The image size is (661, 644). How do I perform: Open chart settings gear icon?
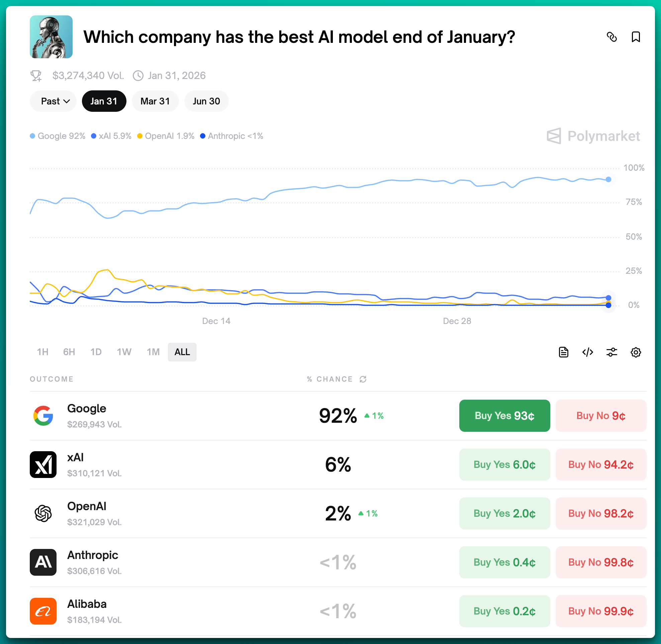pos(636,352)
